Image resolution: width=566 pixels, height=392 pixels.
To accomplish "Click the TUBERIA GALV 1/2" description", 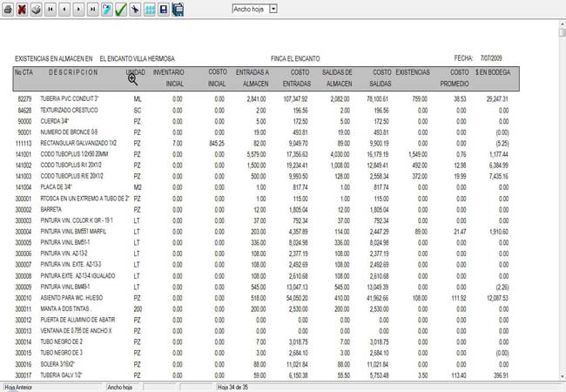I will pyautogui.click(x=61, y=375).
